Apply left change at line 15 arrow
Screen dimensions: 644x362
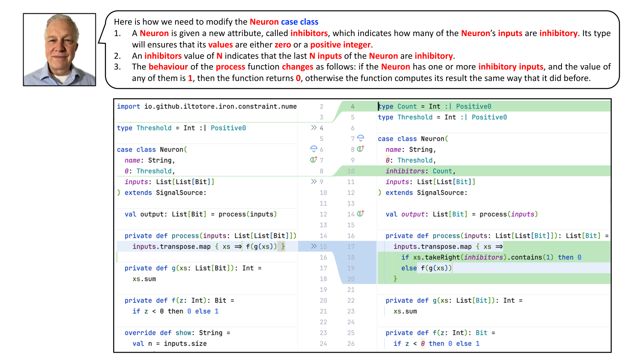[x=313, y=246]
